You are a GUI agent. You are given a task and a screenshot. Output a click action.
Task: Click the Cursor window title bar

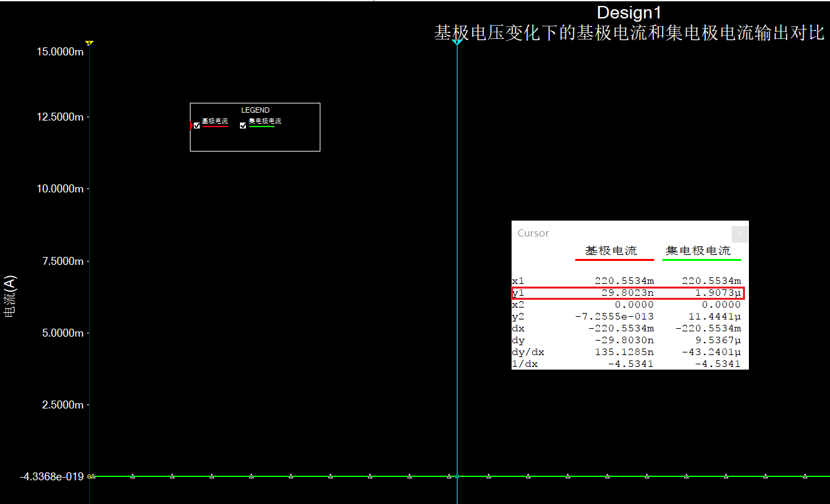(x=620, y=233)
